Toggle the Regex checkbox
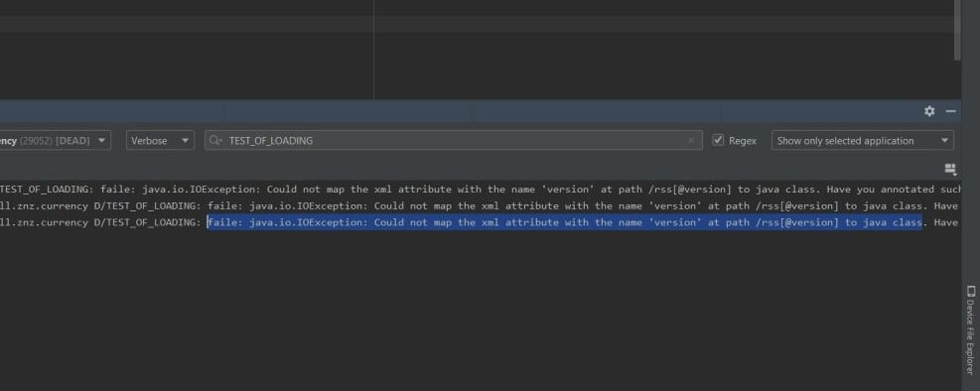Screen dimensions: 980x391 [x=718, y=140]
